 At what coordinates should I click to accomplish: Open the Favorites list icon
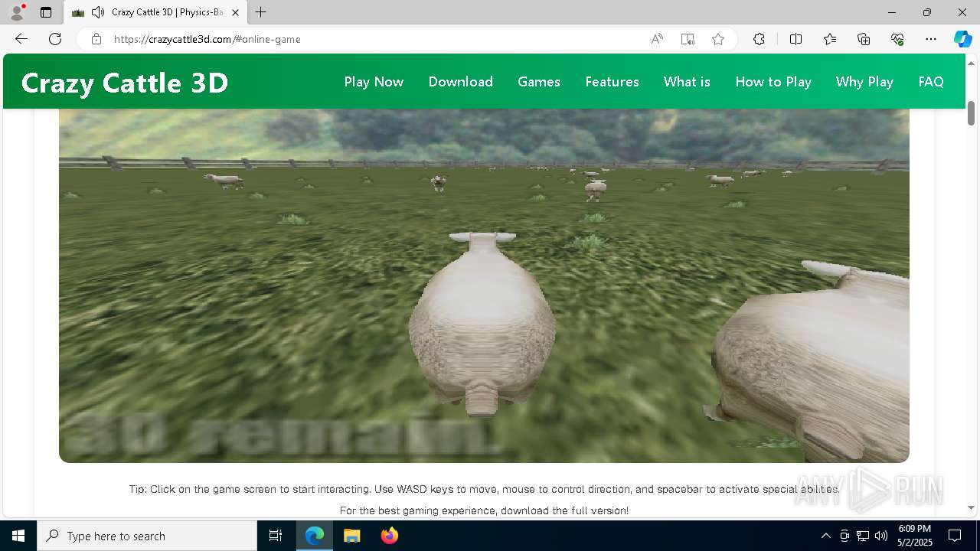pyautogui.click(x=830, y=39)
